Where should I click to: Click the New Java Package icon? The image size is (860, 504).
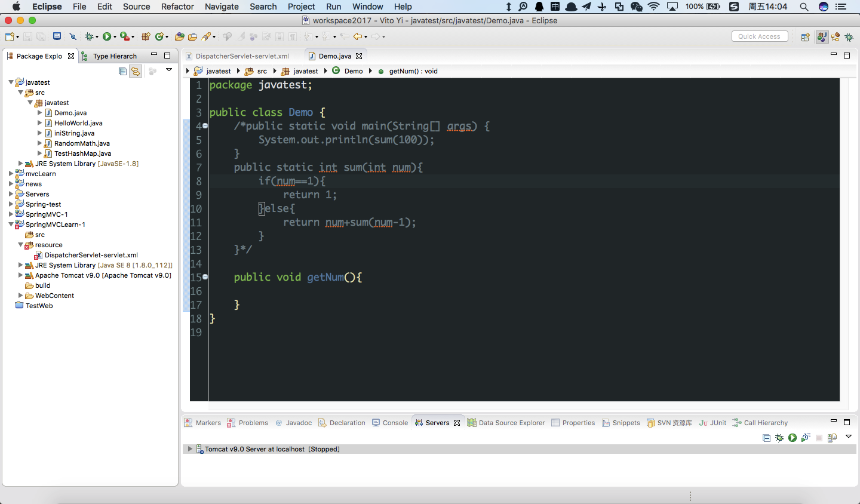pos(145,36)
